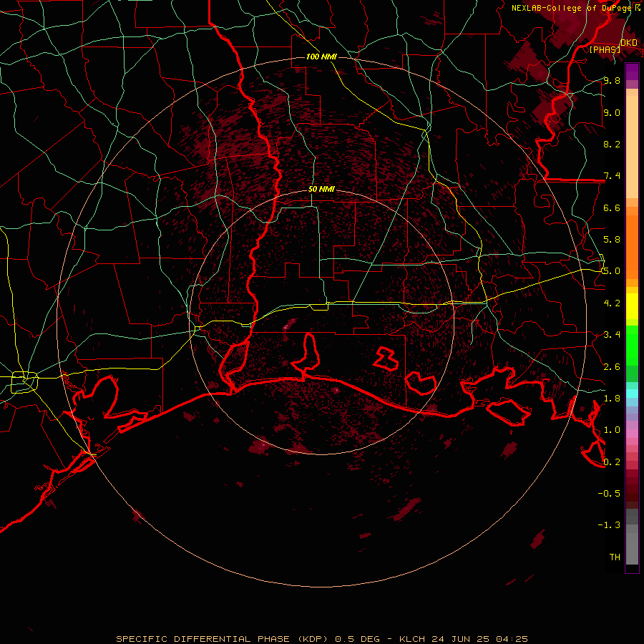Click the [PHAS] legend unit label
The width and height of the screenshot is (644, 644).
tap(605, 49)
